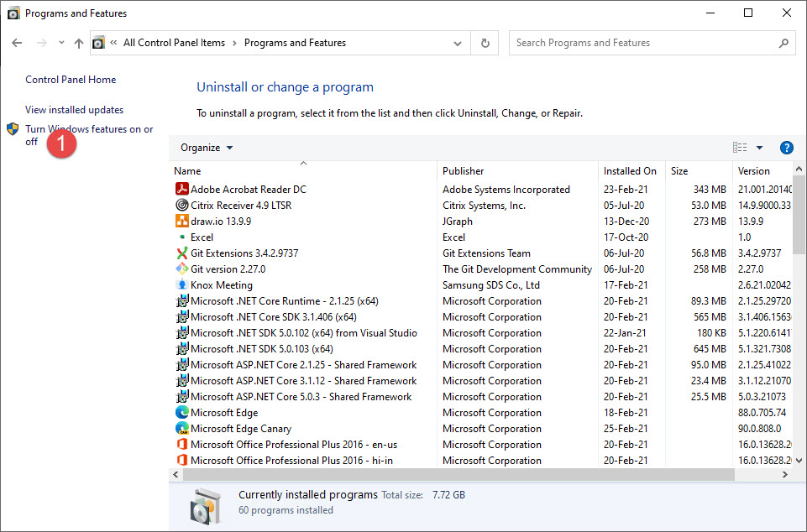The height and width of the screenshot is (532, 807).
Task: Open Turn Windows features on or off
Action: (89, 135)
